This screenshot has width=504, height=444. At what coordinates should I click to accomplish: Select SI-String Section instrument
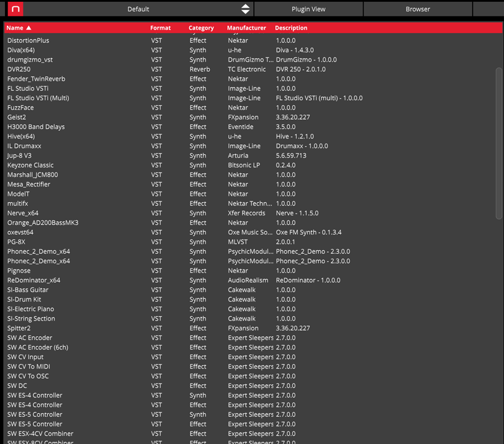tap(253, 319)
